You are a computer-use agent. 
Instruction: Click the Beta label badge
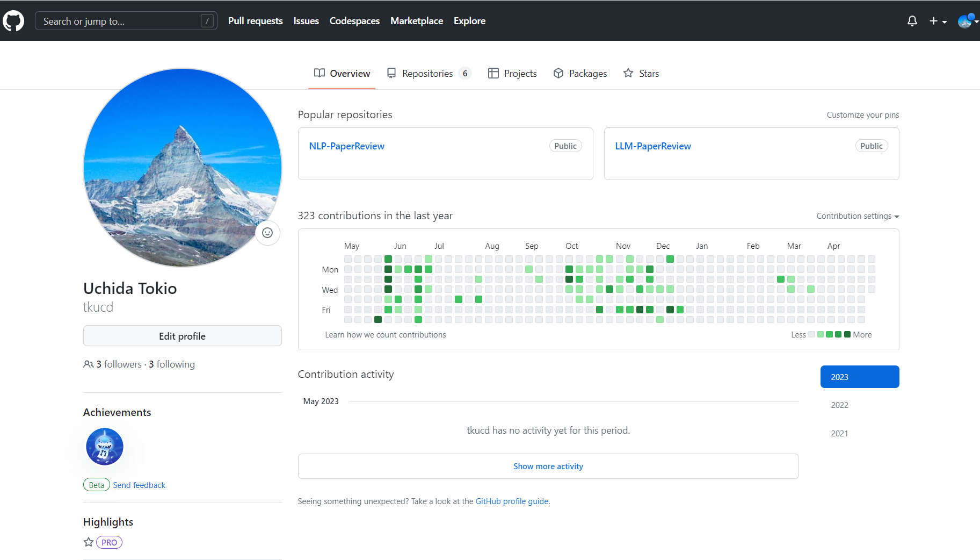pos(97,485)
